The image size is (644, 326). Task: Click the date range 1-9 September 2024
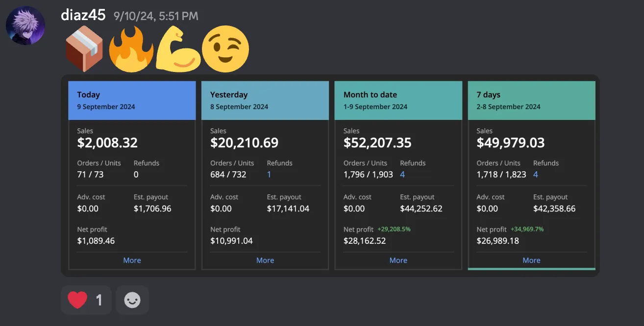click(x=375, y=107)
